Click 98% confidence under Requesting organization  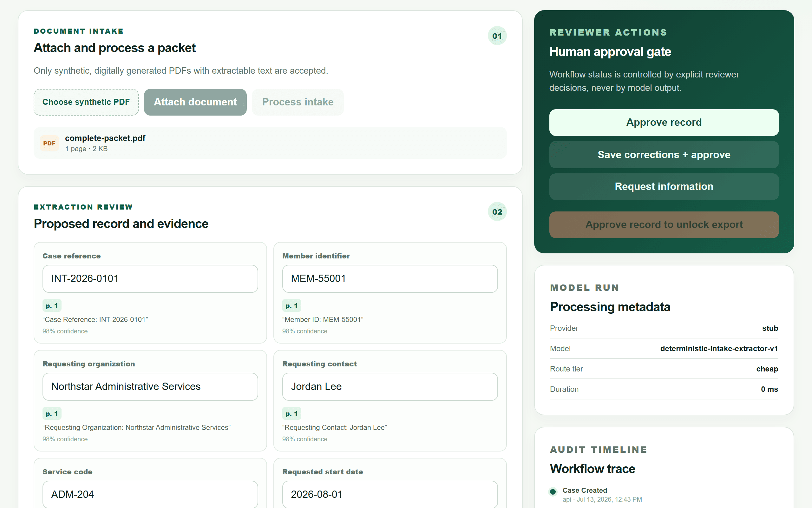coord(65,439)
